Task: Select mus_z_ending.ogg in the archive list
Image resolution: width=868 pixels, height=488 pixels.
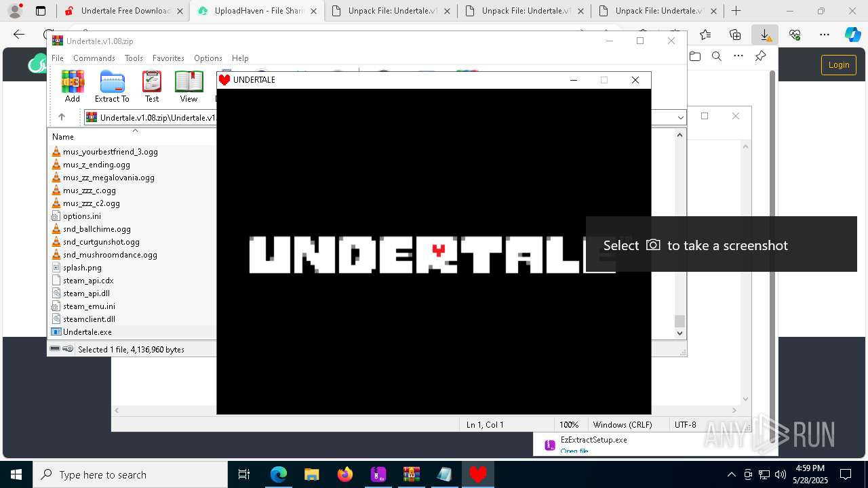Action: [96, 165]
